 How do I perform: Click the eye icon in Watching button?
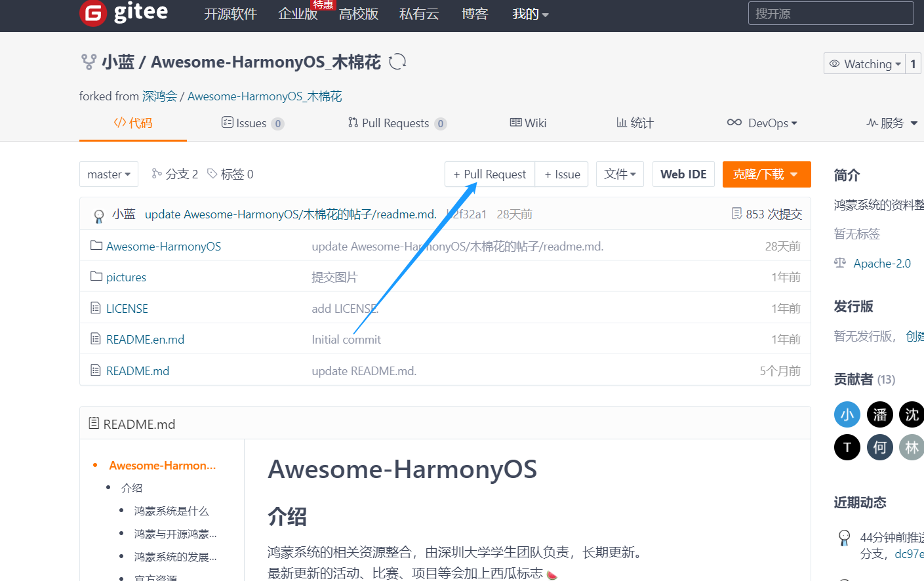point(835,64)
